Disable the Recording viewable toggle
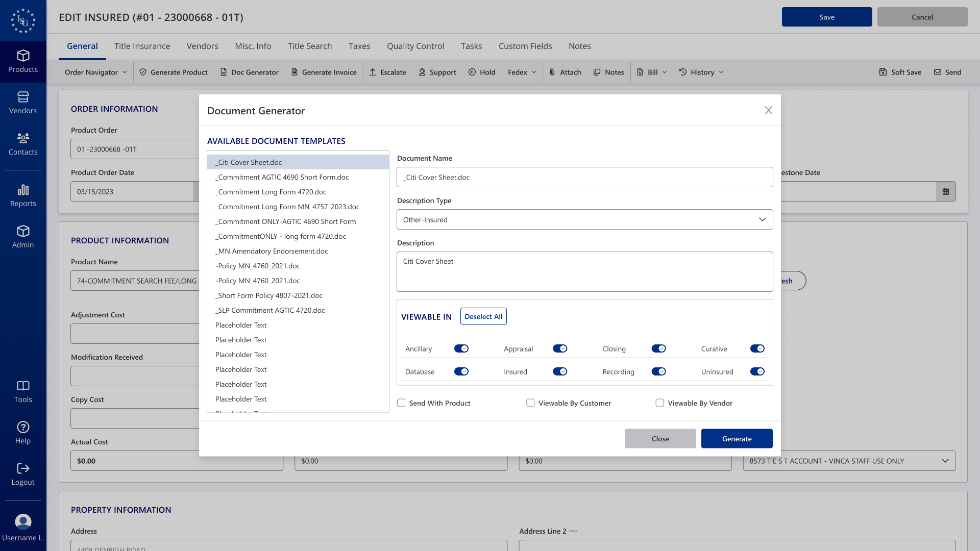 658,371
